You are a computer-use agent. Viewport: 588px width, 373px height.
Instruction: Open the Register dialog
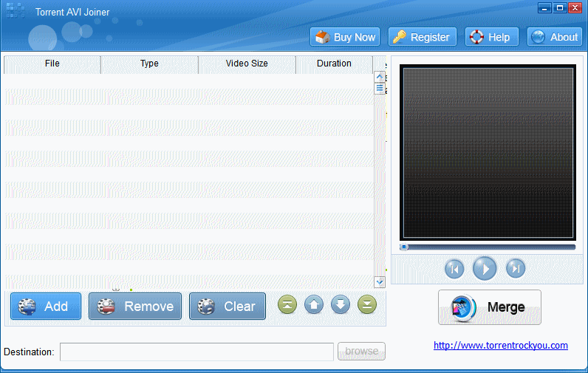pyautogui.click(x=420, y=37)
